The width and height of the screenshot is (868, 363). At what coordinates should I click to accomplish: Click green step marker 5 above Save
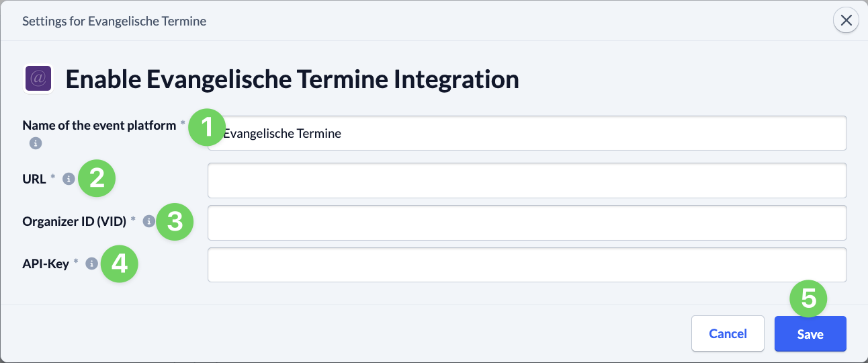pyautogui.click(x=809, y=298)
